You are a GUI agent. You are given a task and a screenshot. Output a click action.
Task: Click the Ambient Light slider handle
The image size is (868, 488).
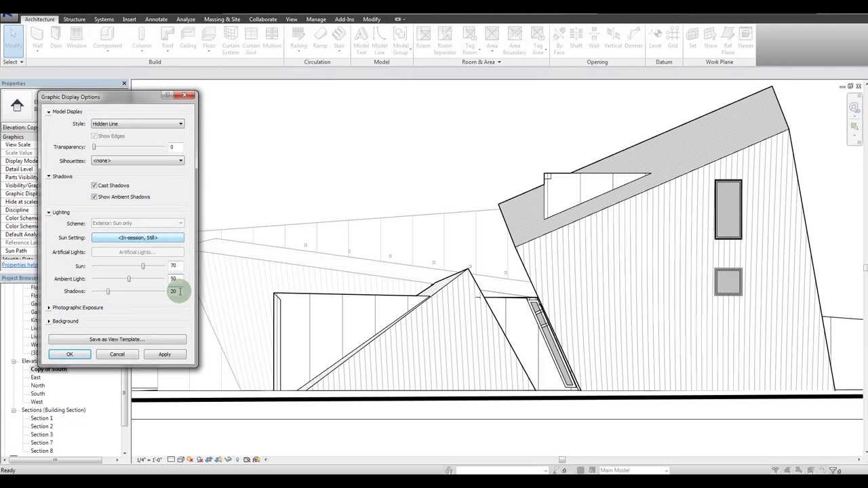[x=129, y=279]
